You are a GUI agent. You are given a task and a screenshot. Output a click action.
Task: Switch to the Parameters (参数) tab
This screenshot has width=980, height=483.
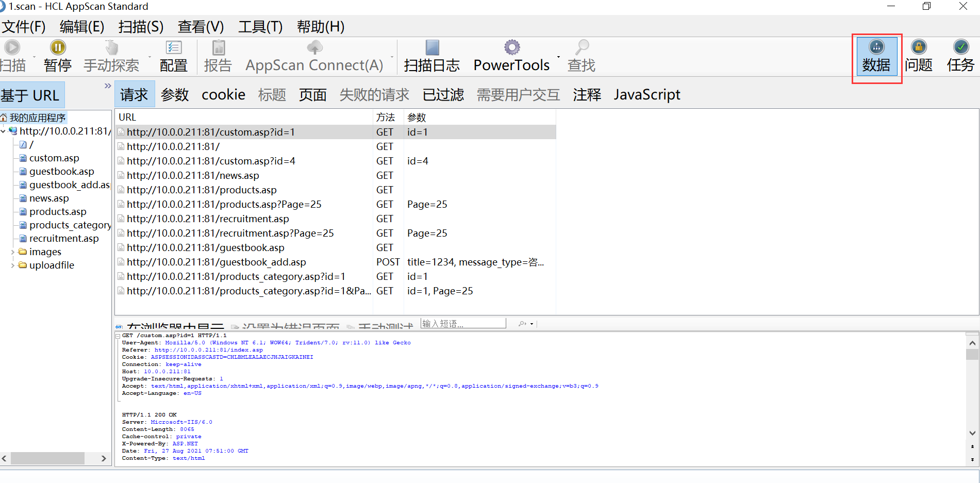click(x=175, y=94)
